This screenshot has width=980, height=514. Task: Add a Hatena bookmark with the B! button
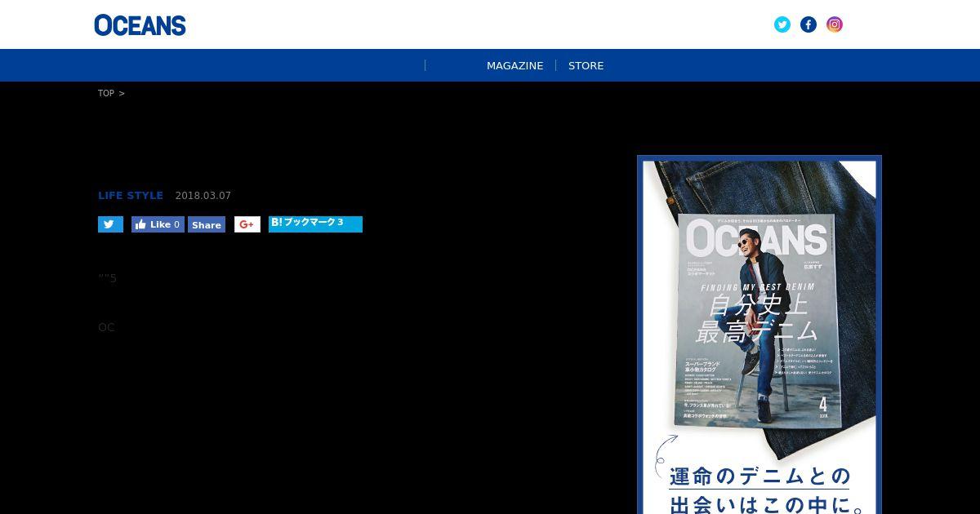315,224
